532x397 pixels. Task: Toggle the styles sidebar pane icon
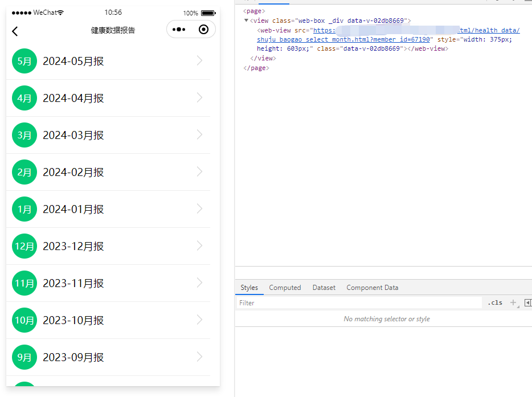tap(528, 302)
